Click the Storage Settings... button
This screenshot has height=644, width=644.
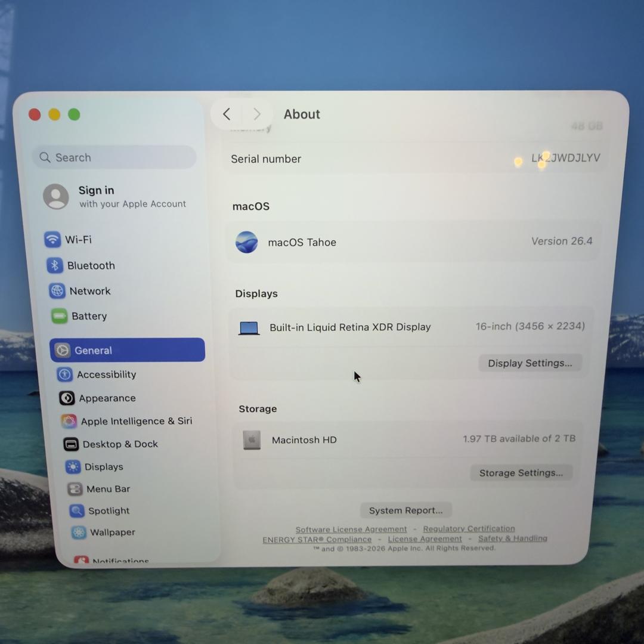pyautogui.click(x=521, y=473)
